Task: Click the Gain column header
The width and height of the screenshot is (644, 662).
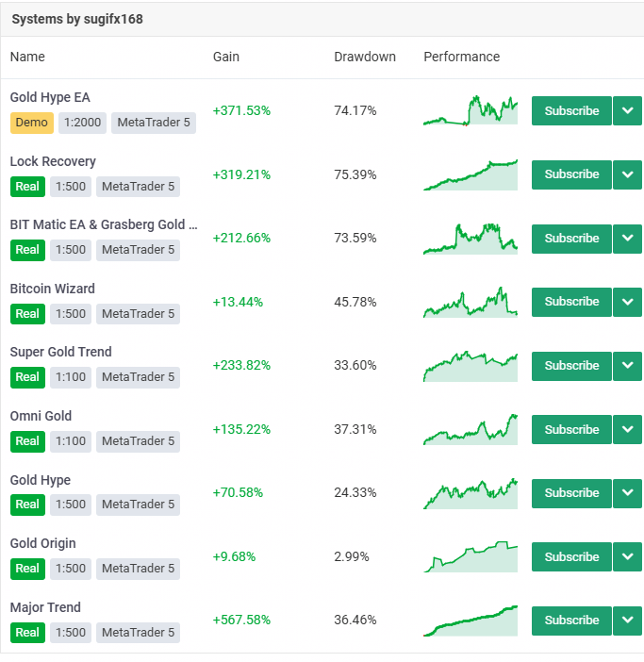Action: (226, 57)
